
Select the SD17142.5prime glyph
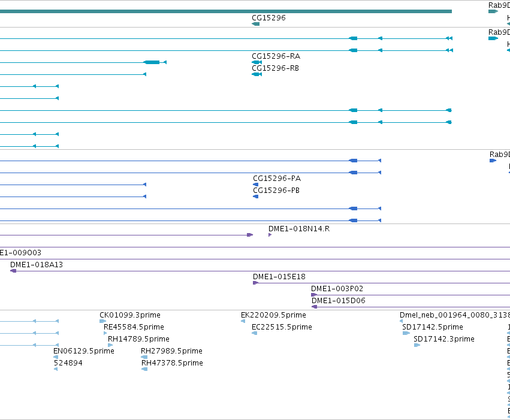tap(406, 333)
